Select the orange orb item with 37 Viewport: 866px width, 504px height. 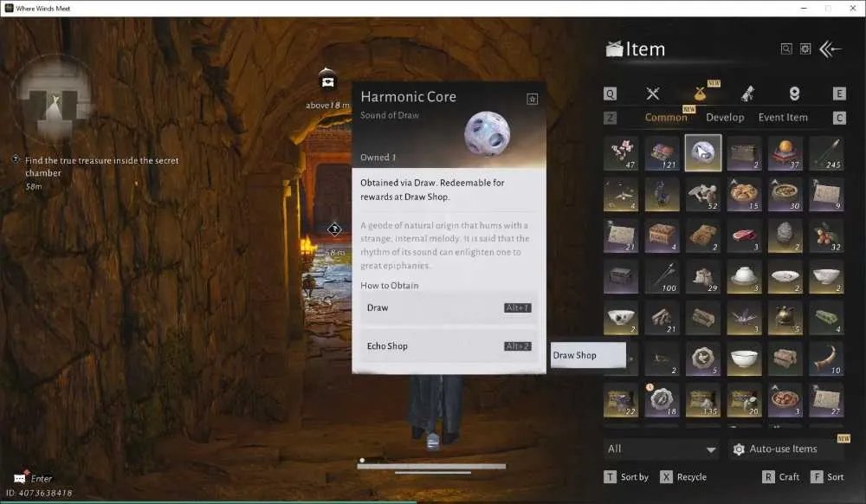[x=785, y=153]
